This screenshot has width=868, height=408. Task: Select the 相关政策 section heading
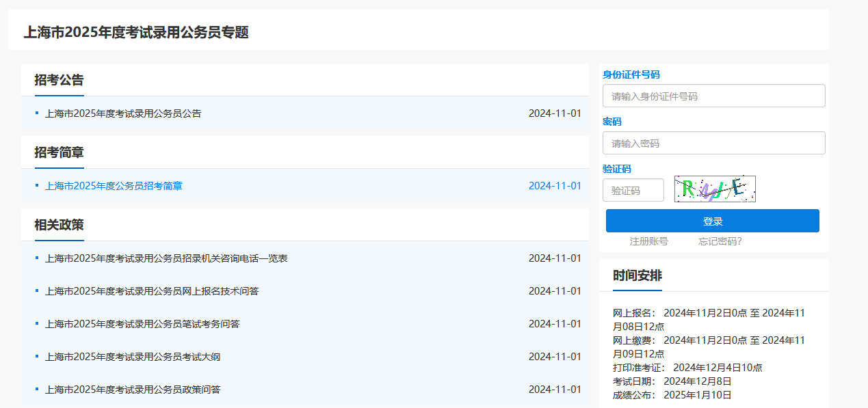[60, 225]
